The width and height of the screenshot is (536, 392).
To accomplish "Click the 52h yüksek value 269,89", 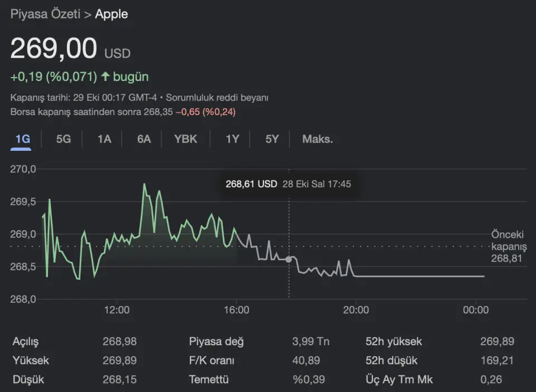I will tap(497, 341).
